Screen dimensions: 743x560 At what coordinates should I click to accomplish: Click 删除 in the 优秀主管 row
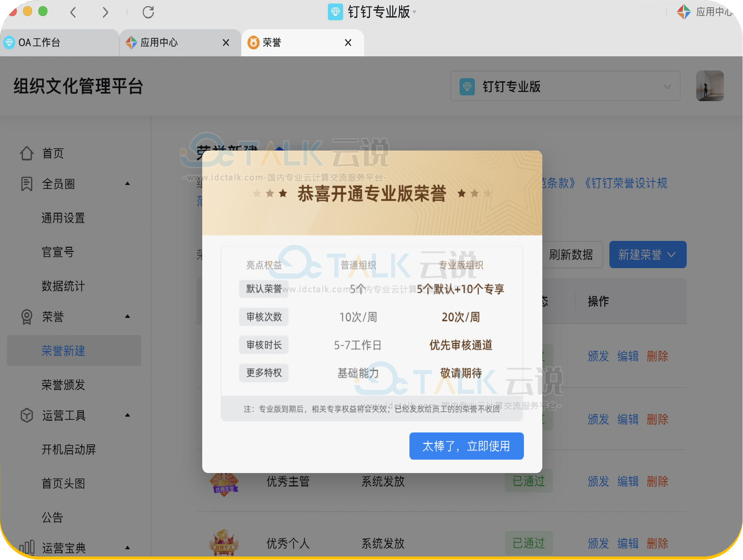click(x=657, y=481)
